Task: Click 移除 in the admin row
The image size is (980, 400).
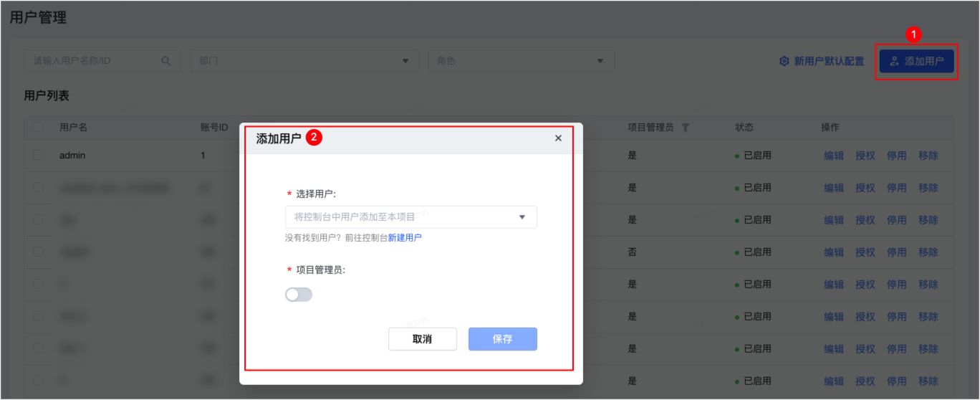Action: pyautogui.click(x=928, y=156)
